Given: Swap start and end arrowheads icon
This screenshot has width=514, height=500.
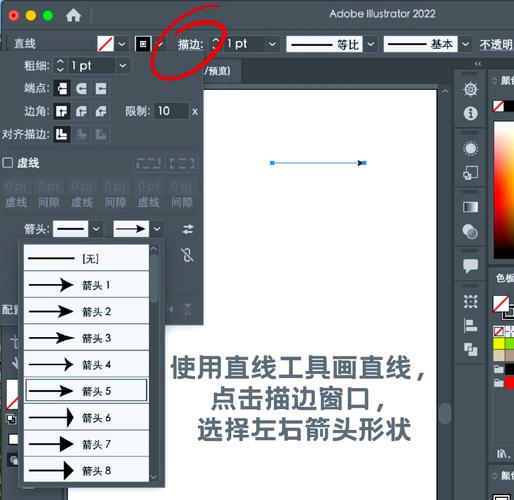Looking at the screenshot, I should point(188,229).
